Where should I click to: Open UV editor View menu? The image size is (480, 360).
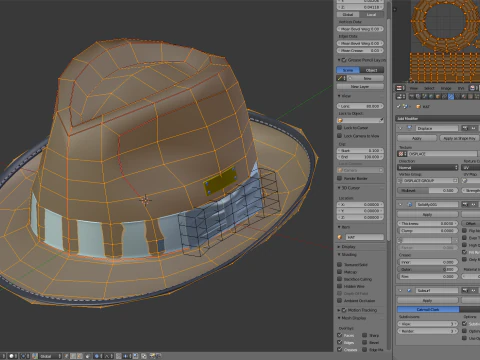click(414, 88)
